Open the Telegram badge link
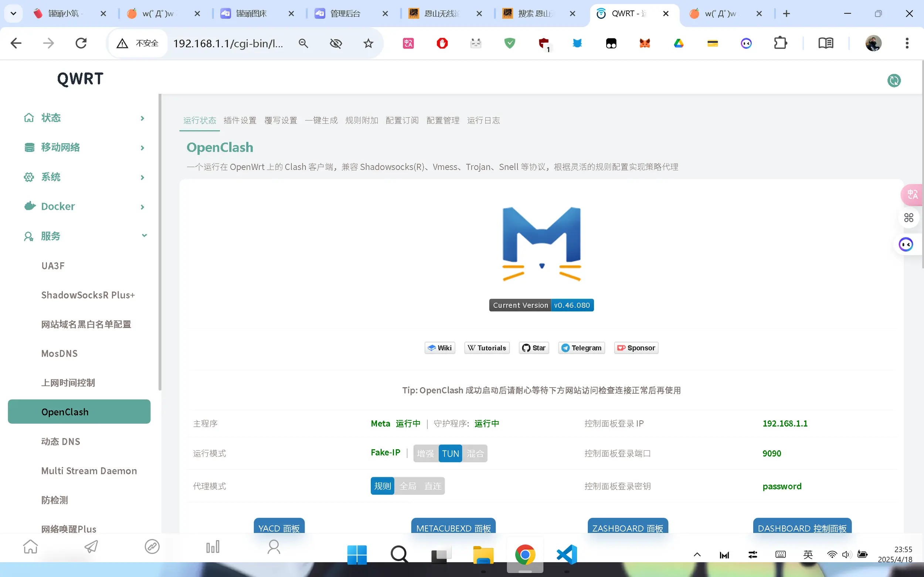Screen dimensions: 924x577 tap(581, 348)
